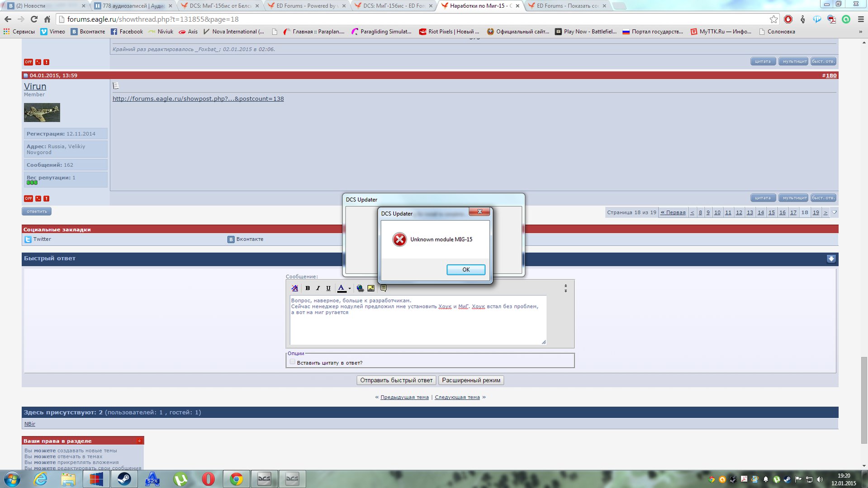Share thread on Вконтакте bookmark

pyautogui.click(x=245, y=239)
